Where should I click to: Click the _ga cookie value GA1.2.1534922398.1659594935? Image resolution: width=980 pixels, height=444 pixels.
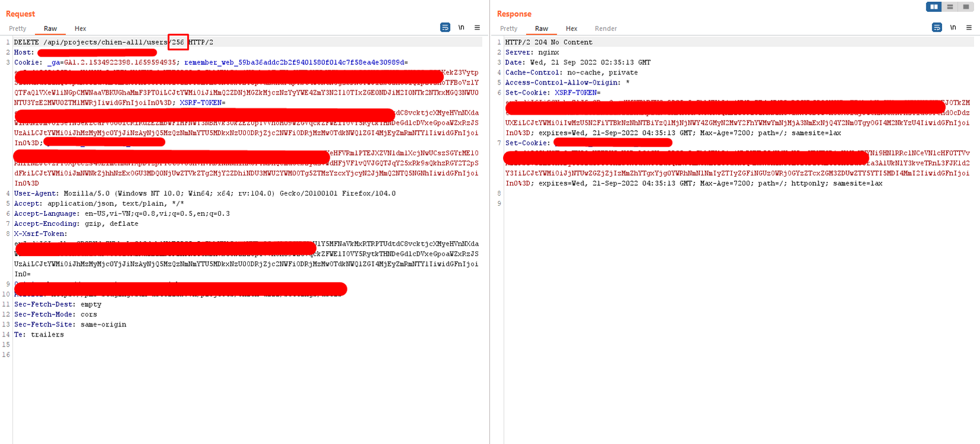click(x=120, y=62)
